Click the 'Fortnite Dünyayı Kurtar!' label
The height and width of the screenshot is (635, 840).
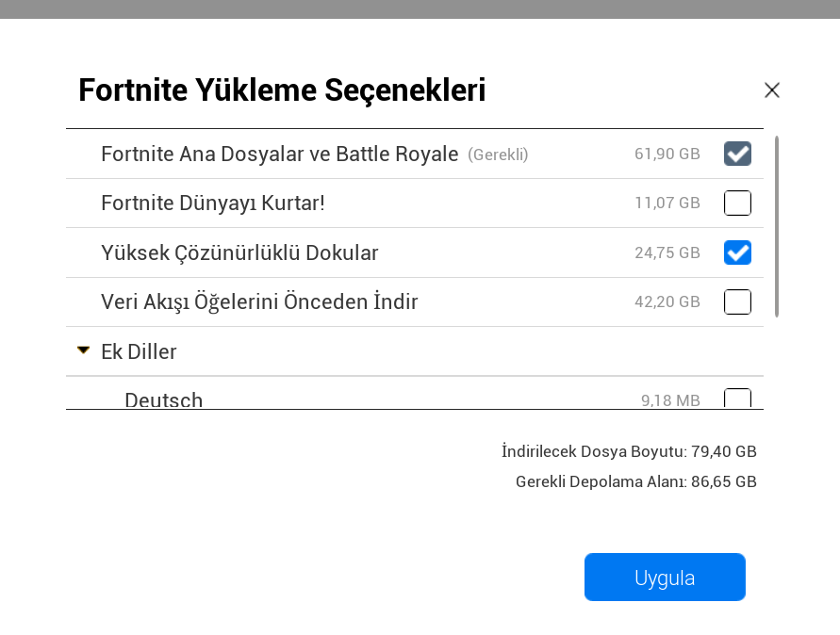213,204
